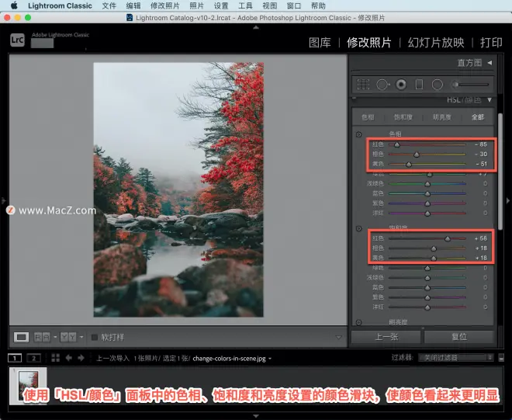This screenshot has height=420, width=512.
Task: Open second window display button 2
Action: click(33, 358)
